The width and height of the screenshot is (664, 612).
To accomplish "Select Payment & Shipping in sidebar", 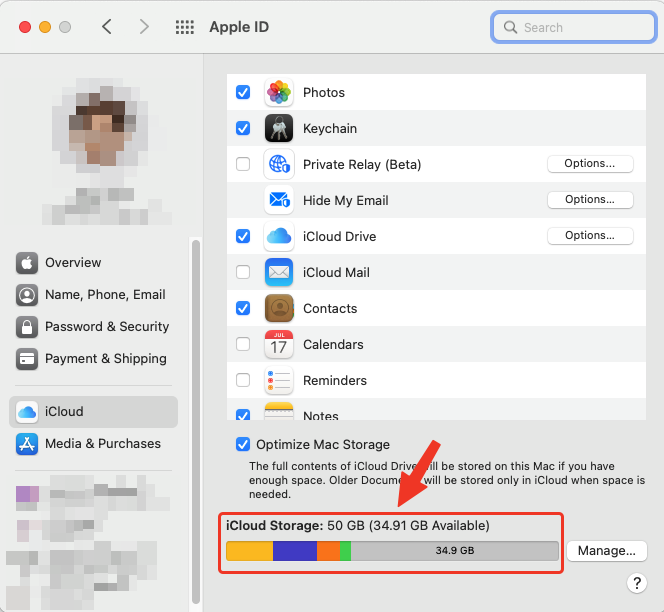I will tap(93, 359).
